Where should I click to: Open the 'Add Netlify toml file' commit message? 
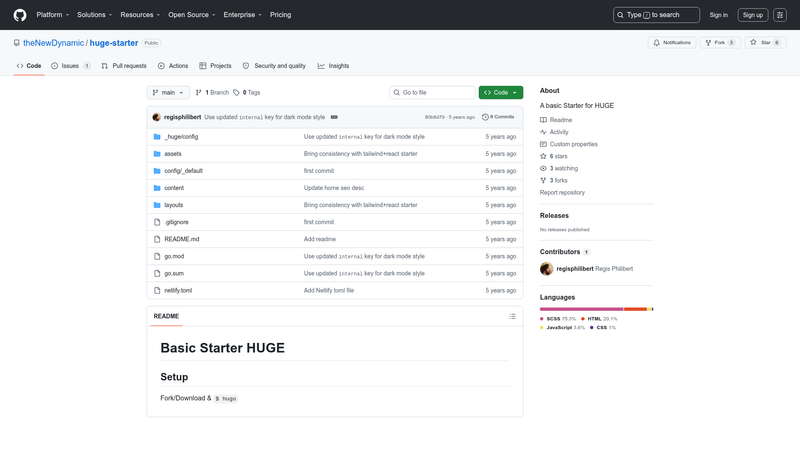329,290
